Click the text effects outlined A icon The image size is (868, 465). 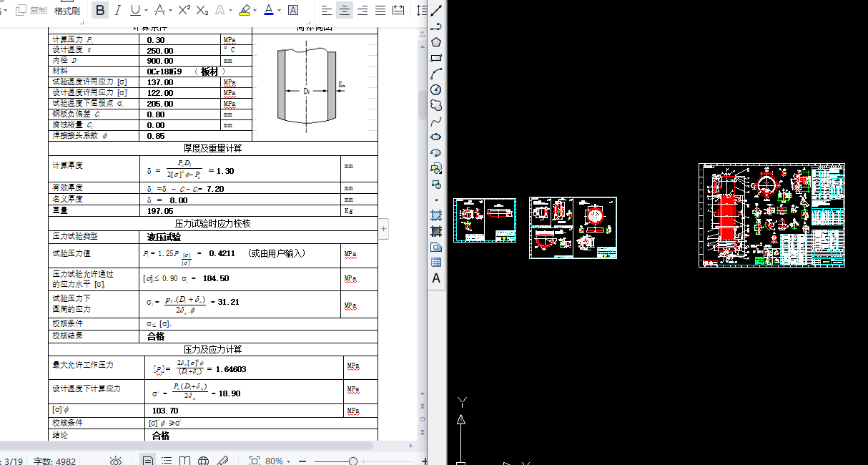point(220,10)
